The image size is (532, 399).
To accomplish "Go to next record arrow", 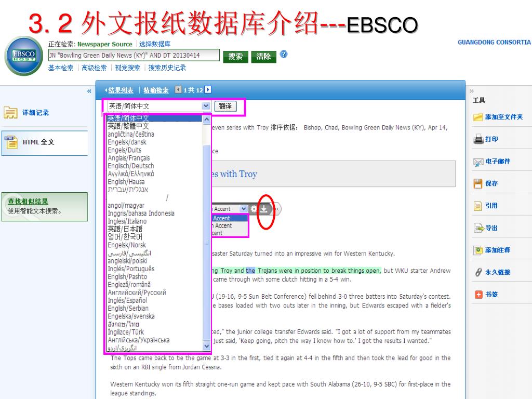I will click(x=208, y=89).
